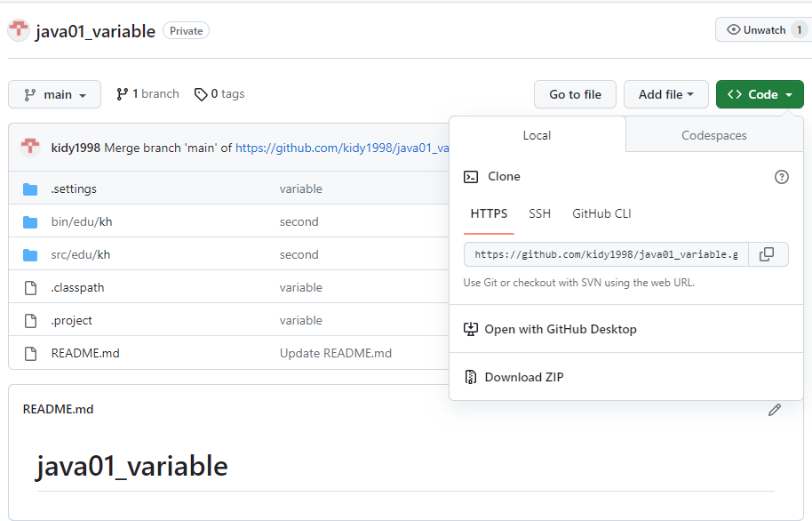Viewport: 812px width, 521px height.
Task: Click the tag icon next to 0 tags
Action: point(201,94)
